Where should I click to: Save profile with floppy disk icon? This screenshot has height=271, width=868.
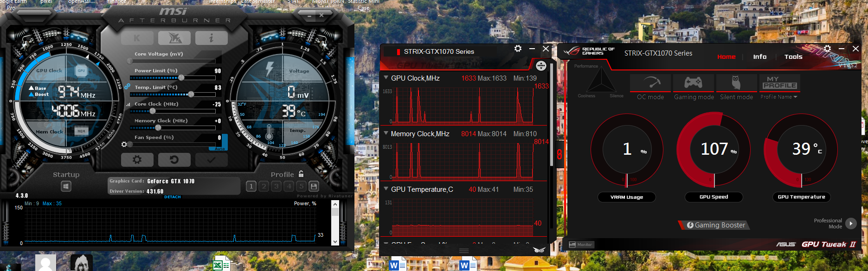[314, 186]
